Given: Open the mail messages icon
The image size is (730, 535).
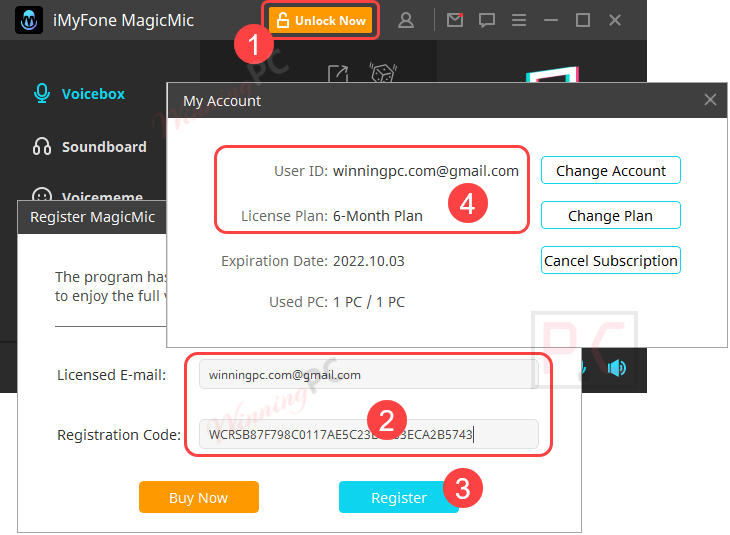Looking at the screenshot, I should coord(455,20).
